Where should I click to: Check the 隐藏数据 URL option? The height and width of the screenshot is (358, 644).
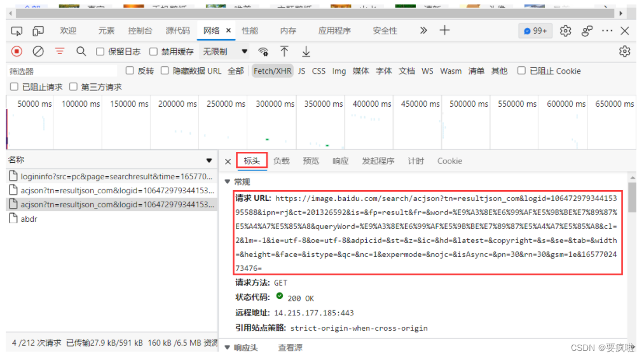pos(165,71)
